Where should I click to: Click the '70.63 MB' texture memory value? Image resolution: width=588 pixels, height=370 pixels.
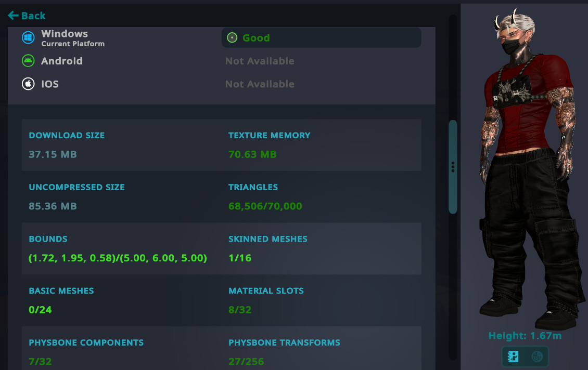click(x=252, y=154)
